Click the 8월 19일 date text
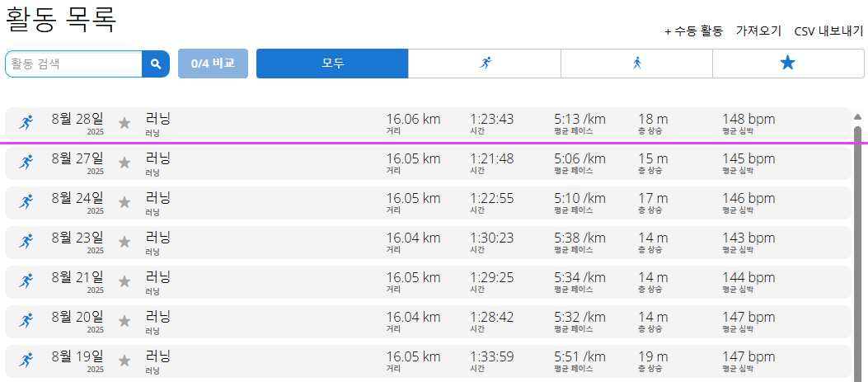 [x=77, y=357]
